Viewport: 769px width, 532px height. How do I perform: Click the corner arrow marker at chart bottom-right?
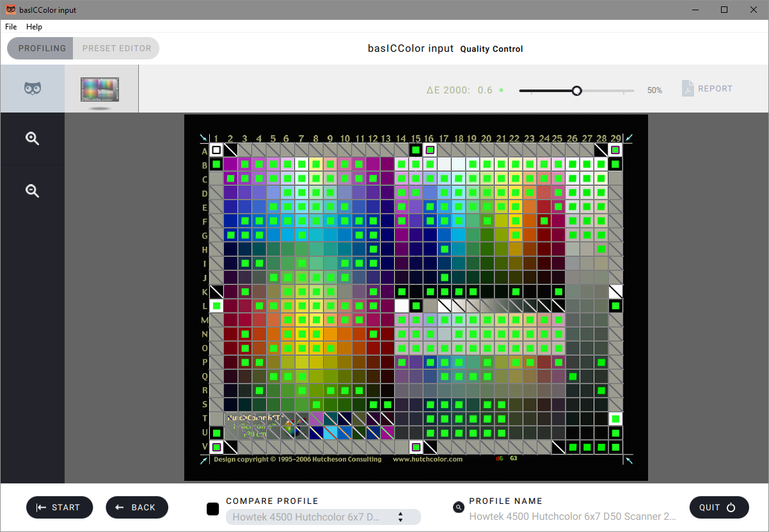click(x=629, y=459)
